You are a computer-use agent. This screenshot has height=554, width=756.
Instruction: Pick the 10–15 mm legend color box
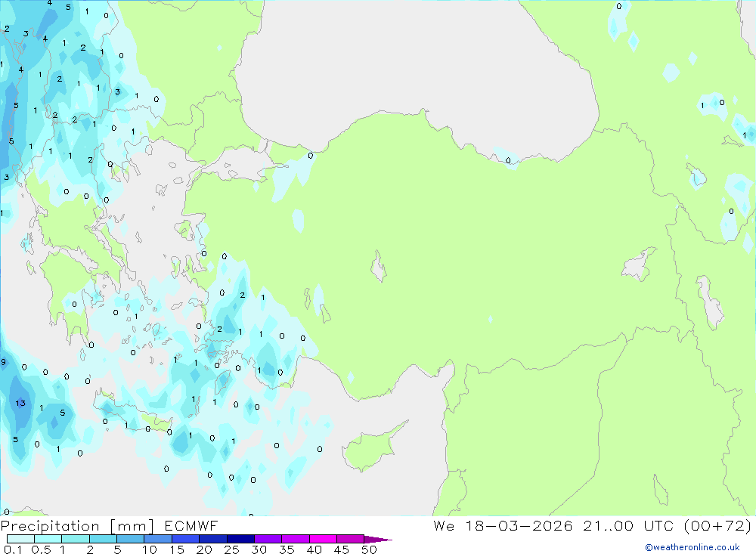click(x=158, y=539)
